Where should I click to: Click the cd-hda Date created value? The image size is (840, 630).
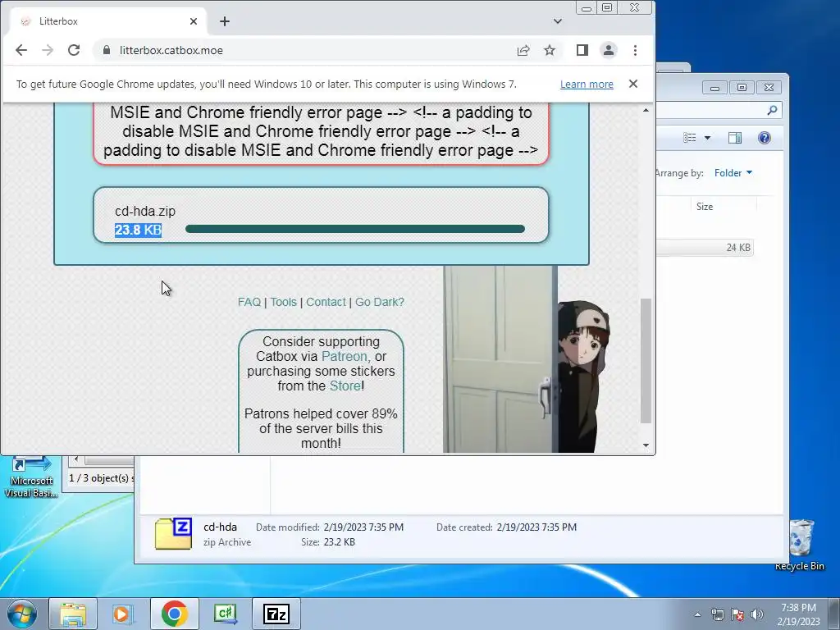pos(536,527)
